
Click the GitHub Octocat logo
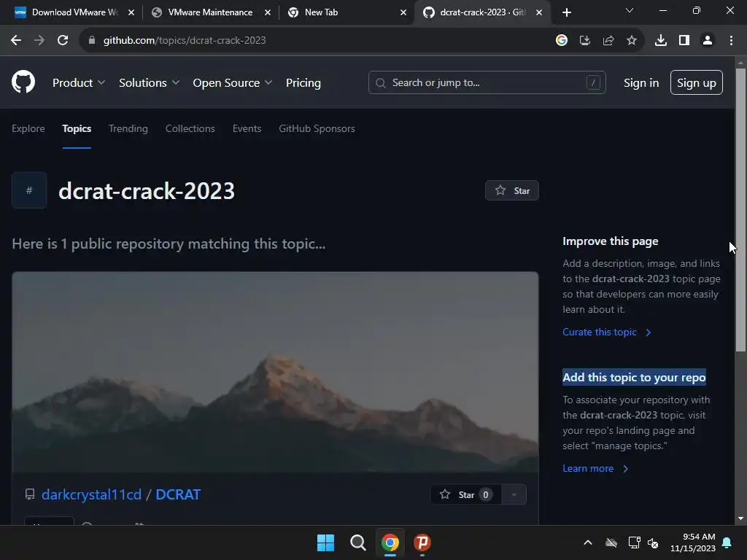click(x=23, y=82)
